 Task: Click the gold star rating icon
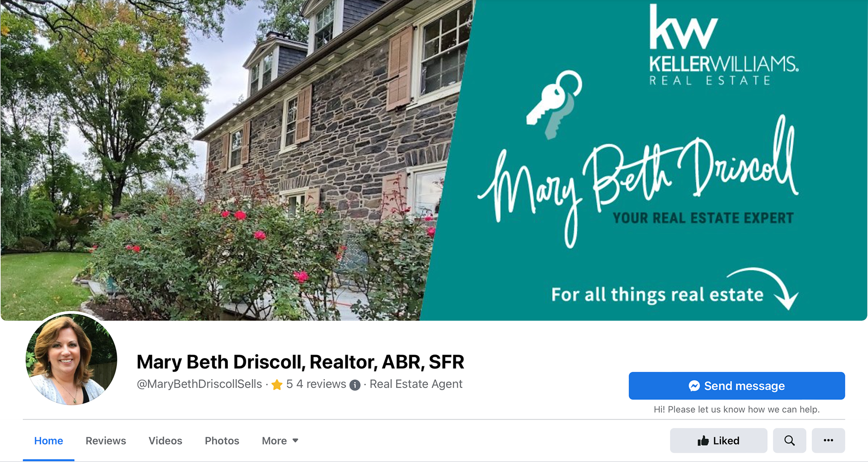[277, 384]
